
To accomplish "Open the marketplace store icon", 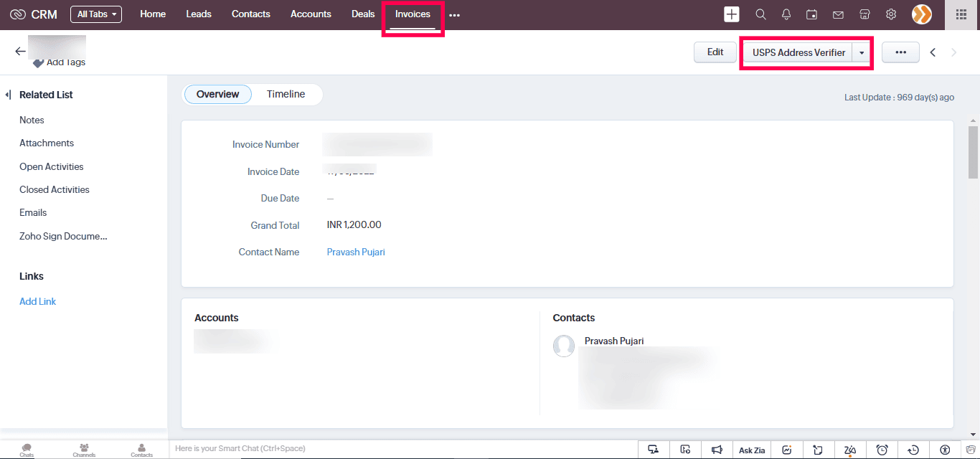I will (864, 14).
